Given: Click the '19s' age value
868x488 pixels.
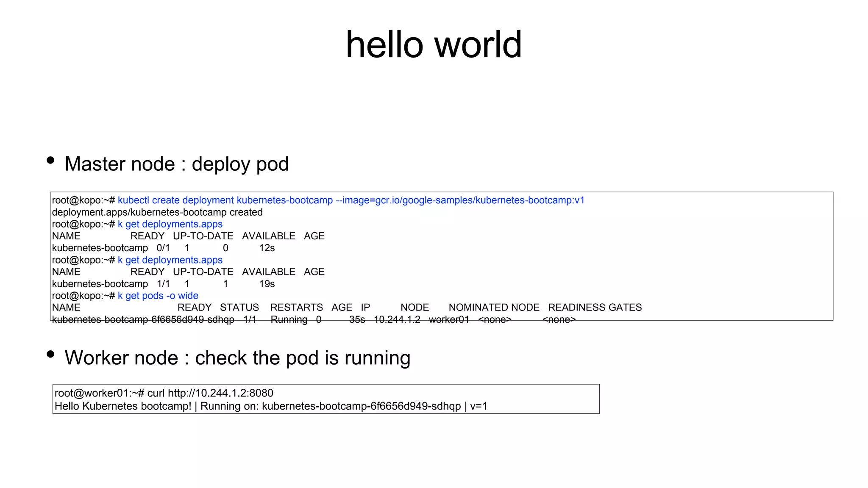Looking at the screenshot, I should 267,284.
